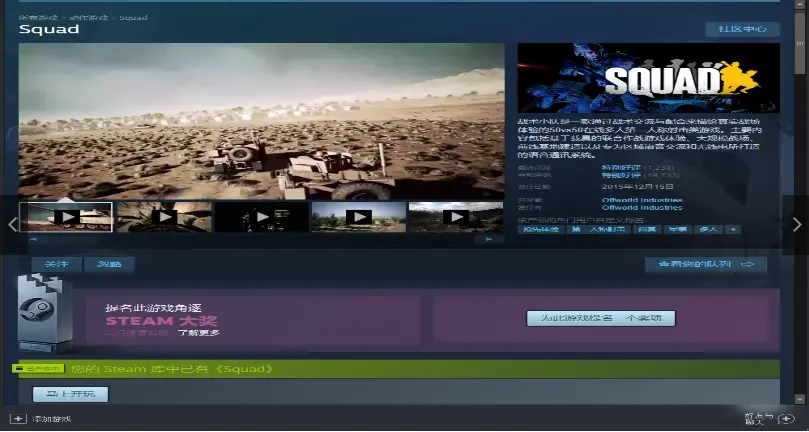Image resolution: width=809 pixels, height=432 pixels.
Task: Open friends and chat plus icon
Action: coord(786,419)
